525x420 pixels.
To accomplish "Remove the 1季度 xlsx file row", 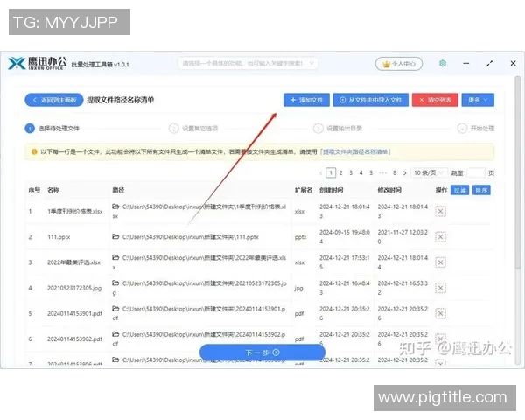I will (440, 212).
